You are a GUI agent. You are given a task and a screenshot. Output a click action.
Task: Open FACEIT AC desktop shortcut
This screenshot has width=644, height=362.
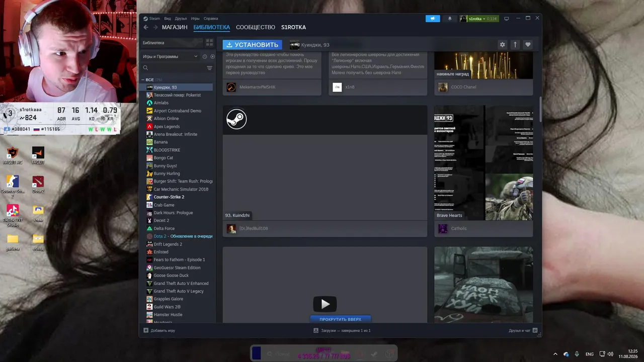pos(13,156)
